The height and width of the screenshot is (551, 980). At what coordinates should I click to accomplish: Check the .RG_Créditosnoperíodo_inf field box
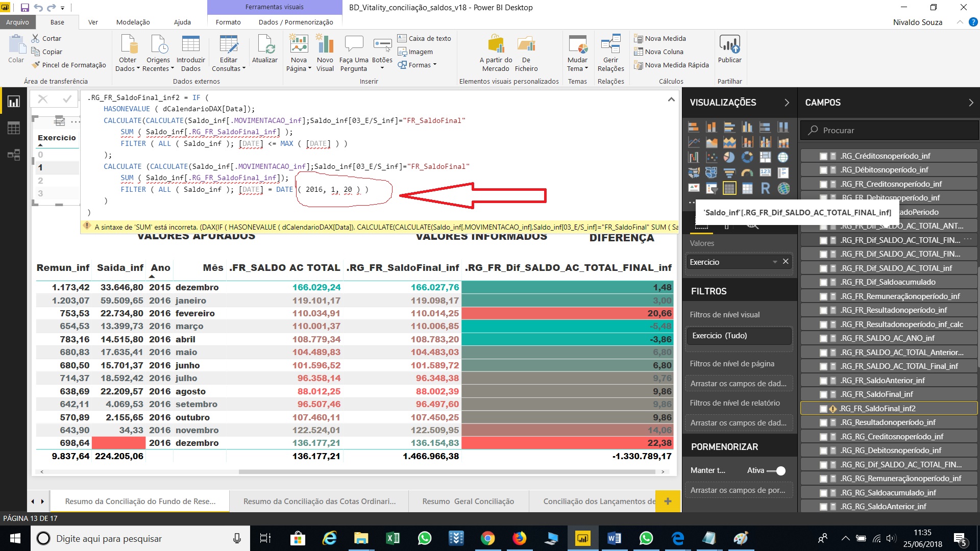823,156
